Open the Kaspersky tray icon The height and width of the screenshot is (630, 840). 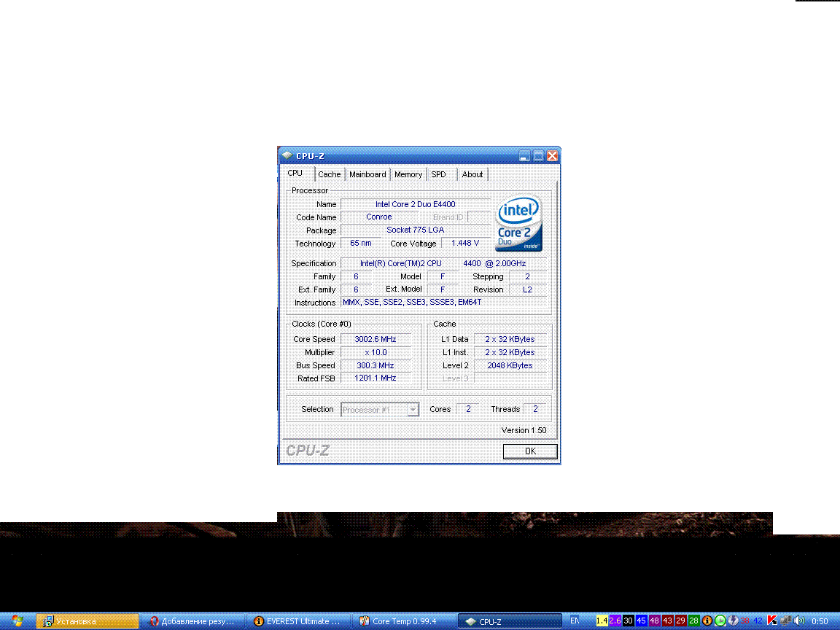point(772,621)
